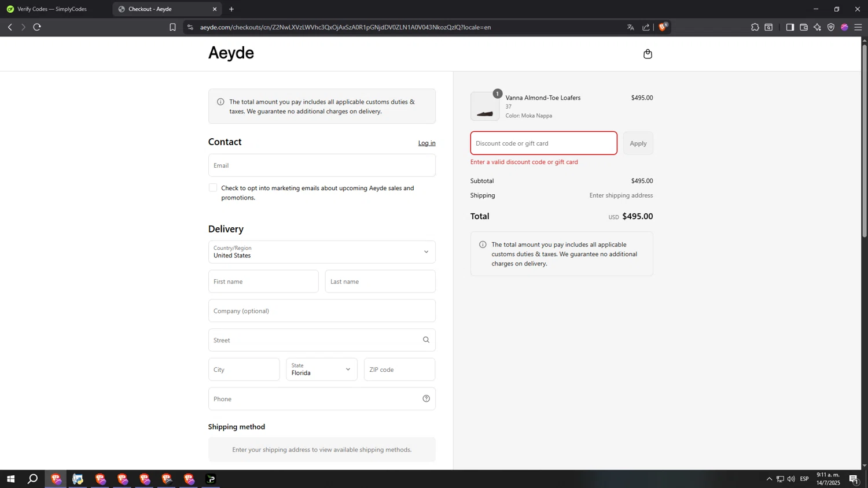Expand the State dropdown showing Florida

pos(322,369)
